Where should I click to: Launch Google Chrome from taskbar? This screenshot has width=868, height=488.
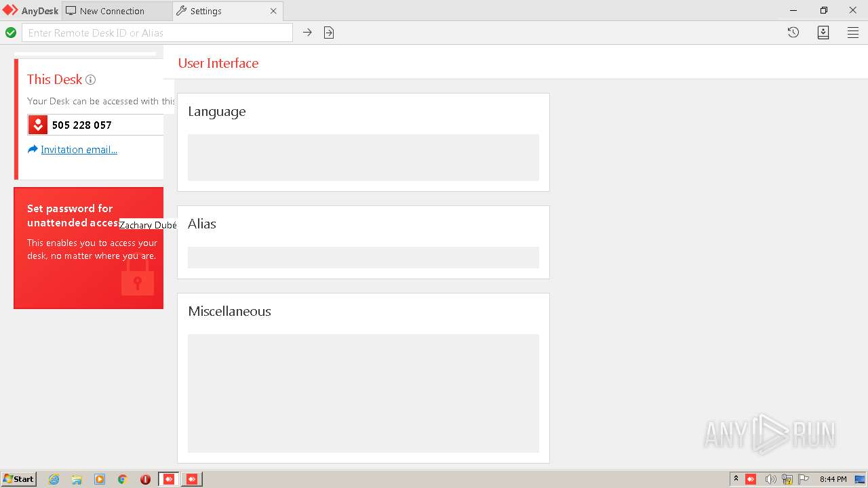click(x=123, y=479)
